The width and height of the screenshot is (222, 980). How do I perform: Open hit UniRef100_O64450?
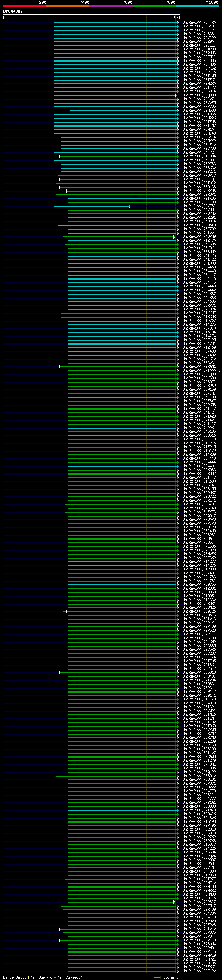[199, 267]
